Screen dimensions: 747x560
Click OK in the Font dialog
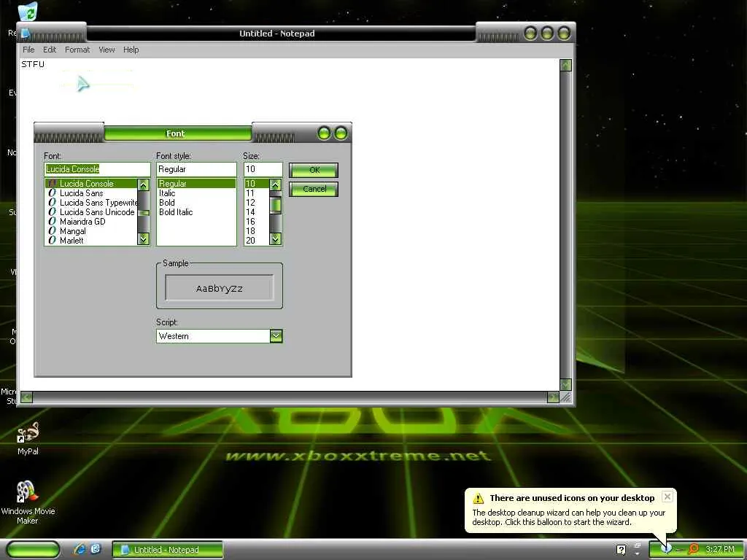click(314, 170)
